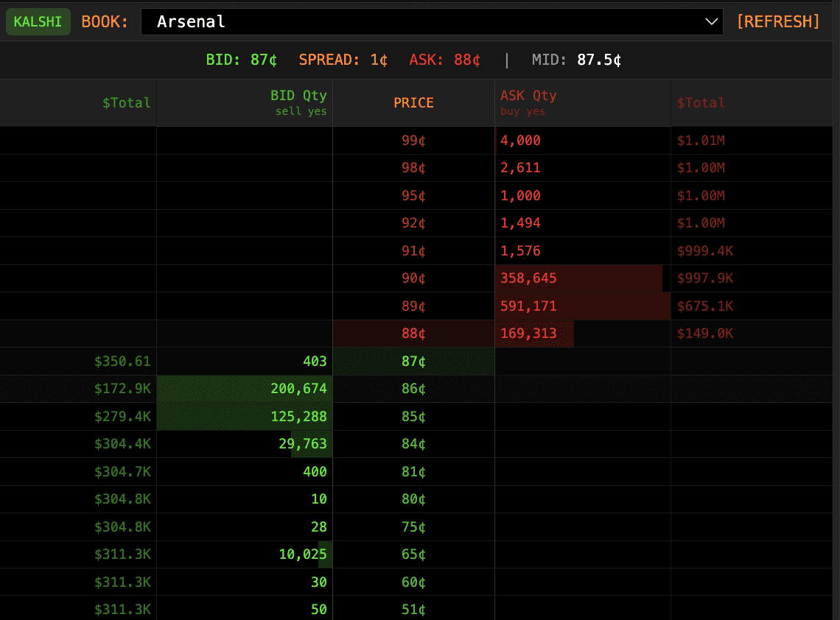Viewport: 840px width, 620px height.
Task: Click ask total $997.9K
Action: [705, 278]
